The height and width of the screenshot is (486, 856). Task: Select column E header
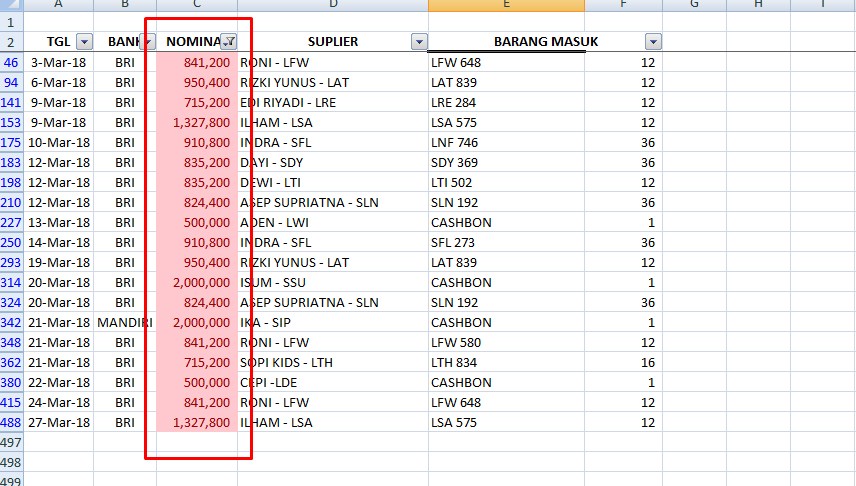pos(506,5)
